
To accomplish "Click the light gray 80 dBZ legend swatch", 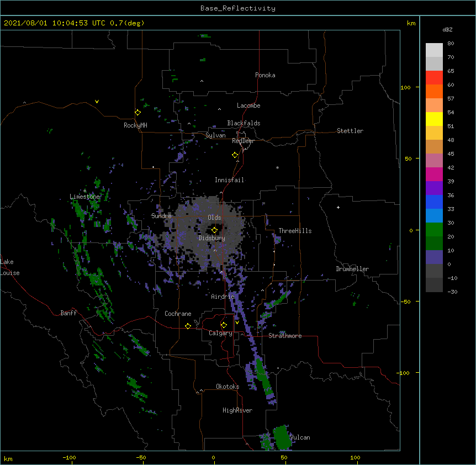I will pos(434,50).
